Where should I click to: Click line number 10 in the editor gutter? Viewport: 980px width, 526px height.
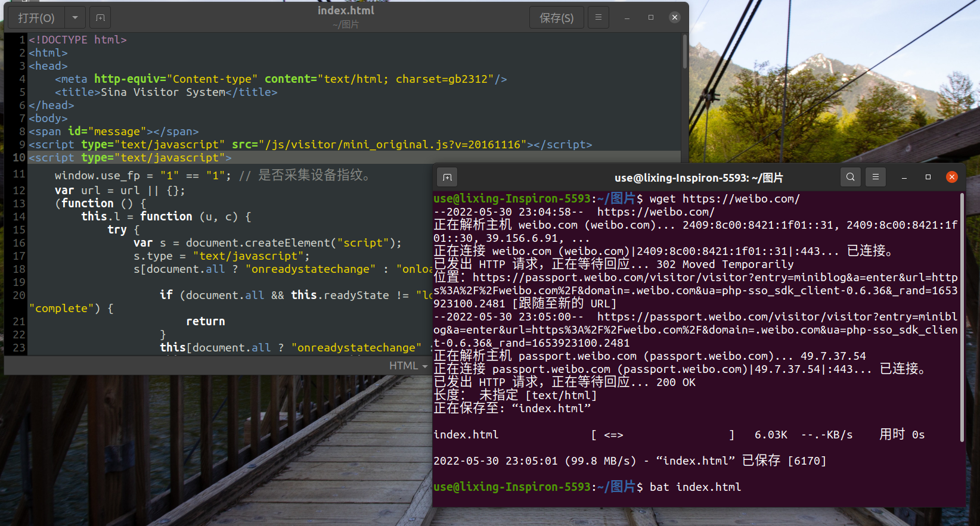(18, 158)
